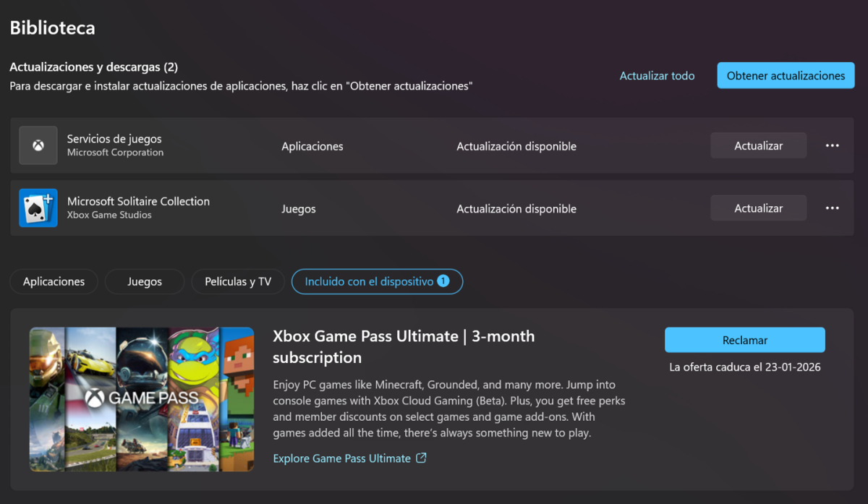This screenshot has width=868, height=504.
Task: Select the Aplicaciones filter
Action: (54, 282)
